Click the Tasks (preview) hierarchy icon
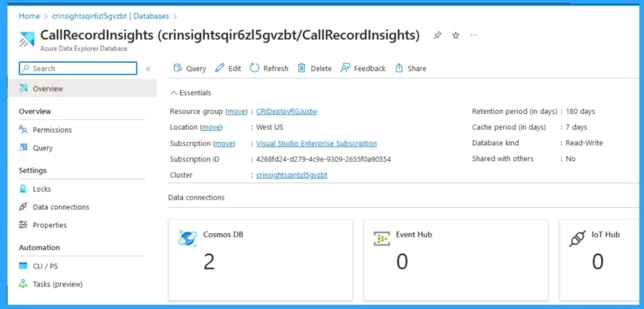This screenshot has height=309, width=644. point(23,284)
